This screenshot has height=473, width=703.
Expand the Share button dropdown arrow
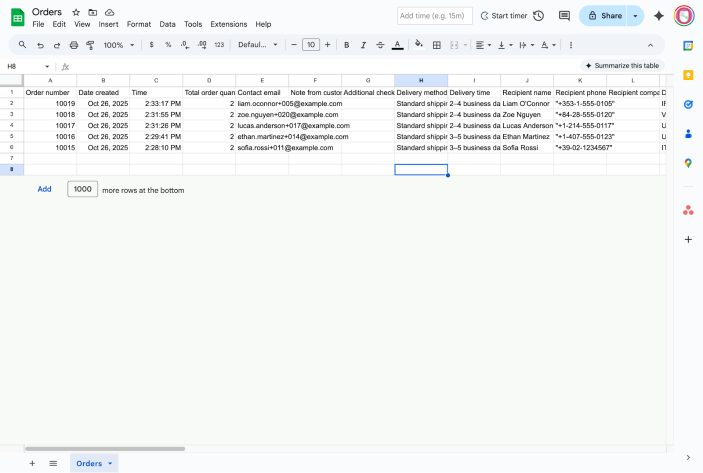pyautogui.click(x=635, y=16)
